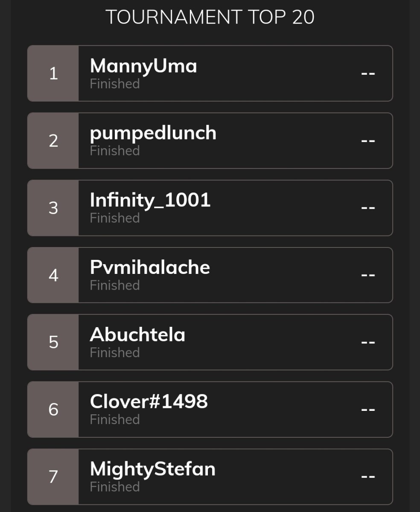Click the score dashes for MannyUma
Screen dimensions: 420x512
pos(368,73)
